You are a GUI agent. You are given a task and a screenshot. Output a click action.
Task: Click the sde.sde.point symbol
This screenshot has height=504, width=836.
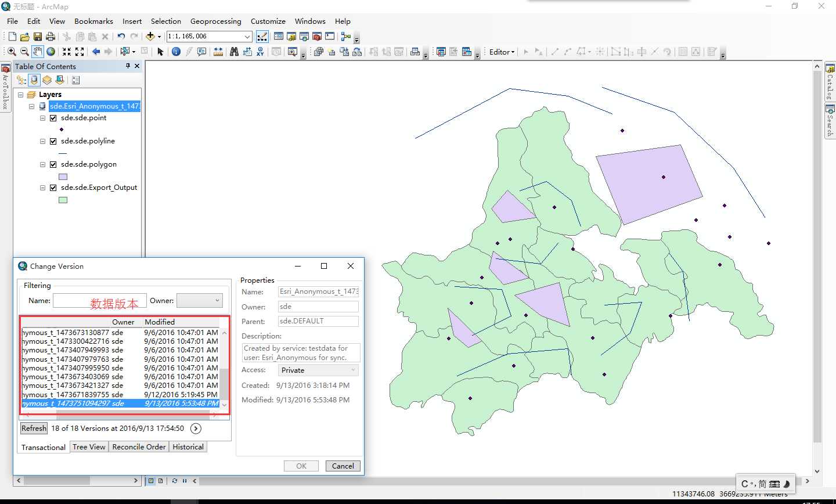[x=62, y=129]
